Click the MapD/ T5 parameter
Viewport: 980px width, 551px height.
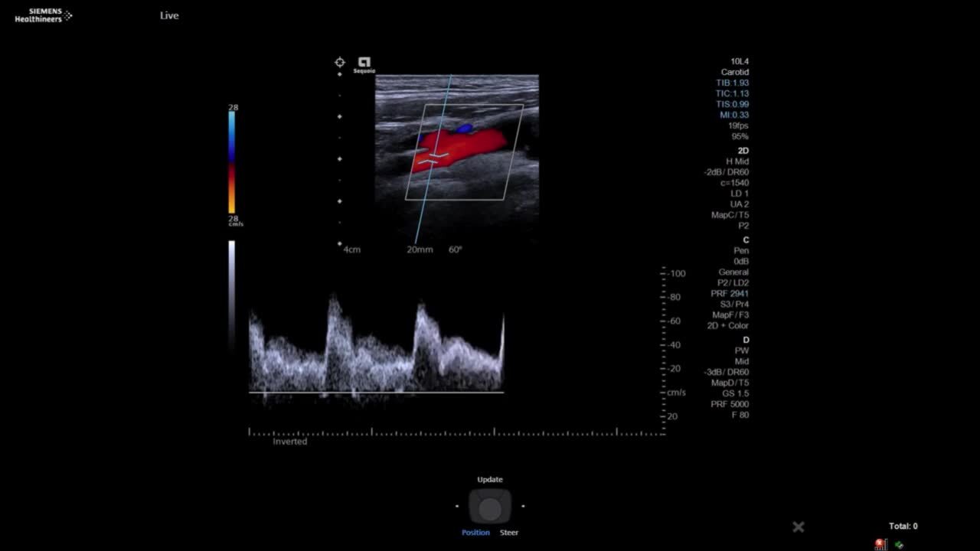click(730, 383)
